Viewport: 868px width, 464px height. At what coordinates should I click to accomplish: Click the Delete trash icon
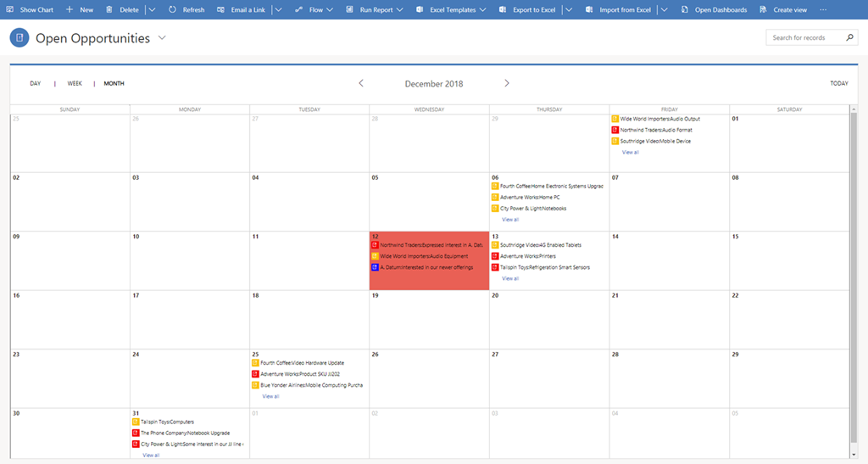coord(109,10)
